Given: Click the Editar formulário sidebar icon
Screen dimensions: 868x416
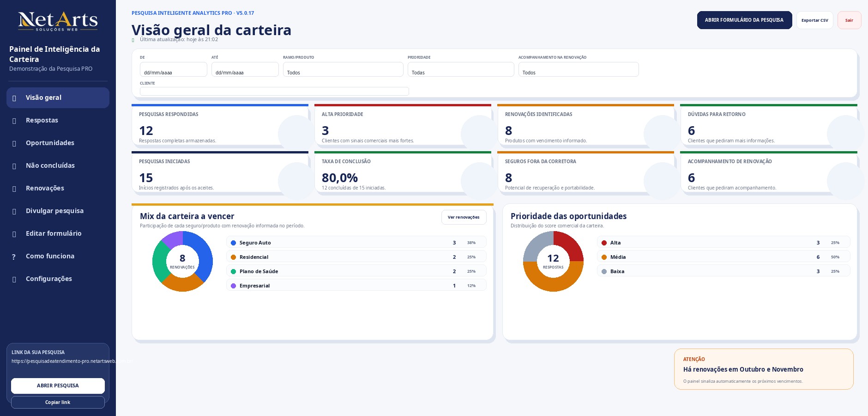Looking at the screenshot, I should [x=14, y=234].
